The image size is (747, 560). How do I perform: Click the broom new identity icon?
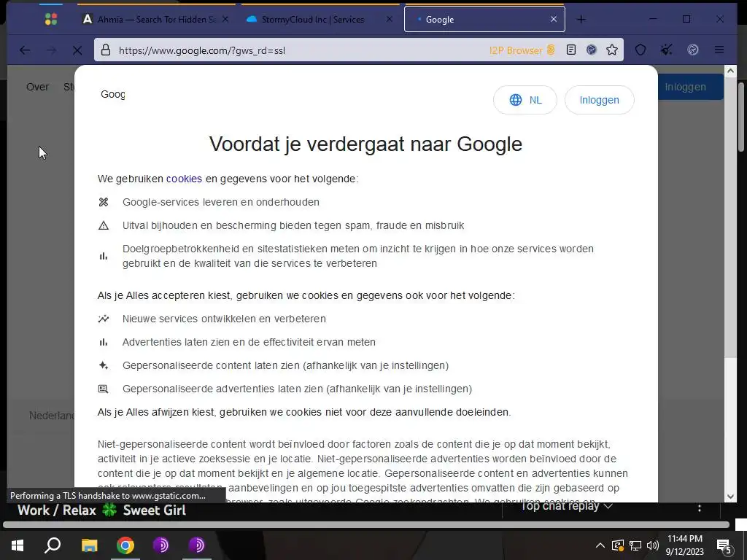[x=667, y=50]
